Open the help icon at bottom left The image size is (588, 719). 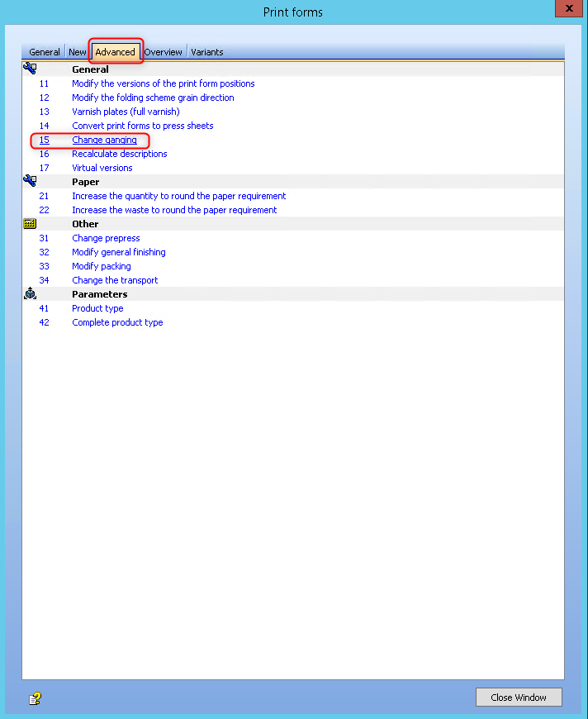tap(35, 698)
